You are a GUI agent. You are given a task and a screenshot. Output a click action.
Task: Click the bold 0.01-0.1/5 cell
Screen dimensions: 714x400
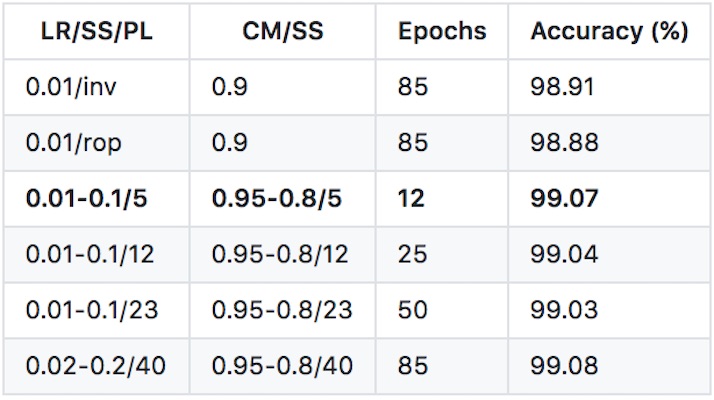97,199
